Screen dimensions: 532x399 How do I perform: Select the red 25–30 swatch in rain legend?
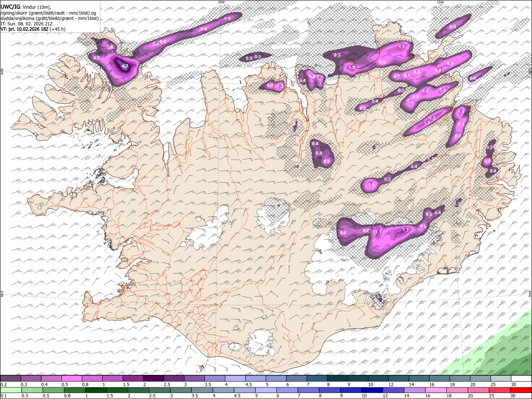pos(500,390)
